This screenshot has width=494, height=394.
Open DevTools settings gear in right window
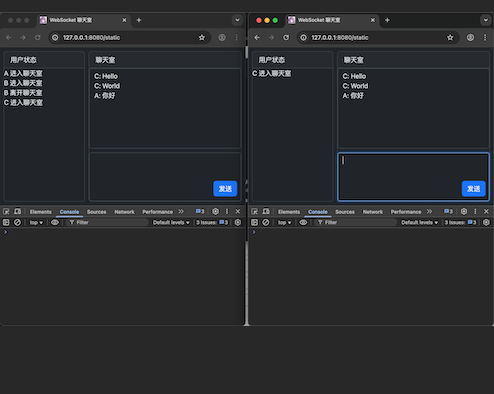(464, 211)
